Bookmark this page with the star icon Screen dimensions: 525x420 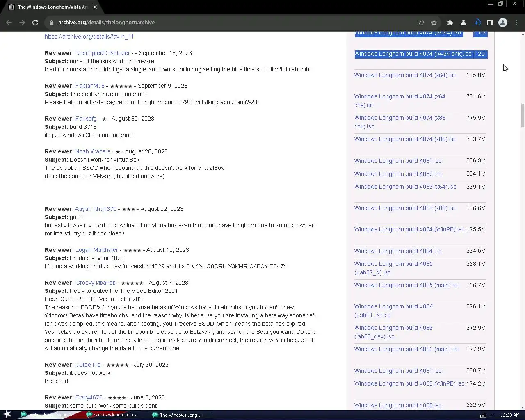(434, 23)
